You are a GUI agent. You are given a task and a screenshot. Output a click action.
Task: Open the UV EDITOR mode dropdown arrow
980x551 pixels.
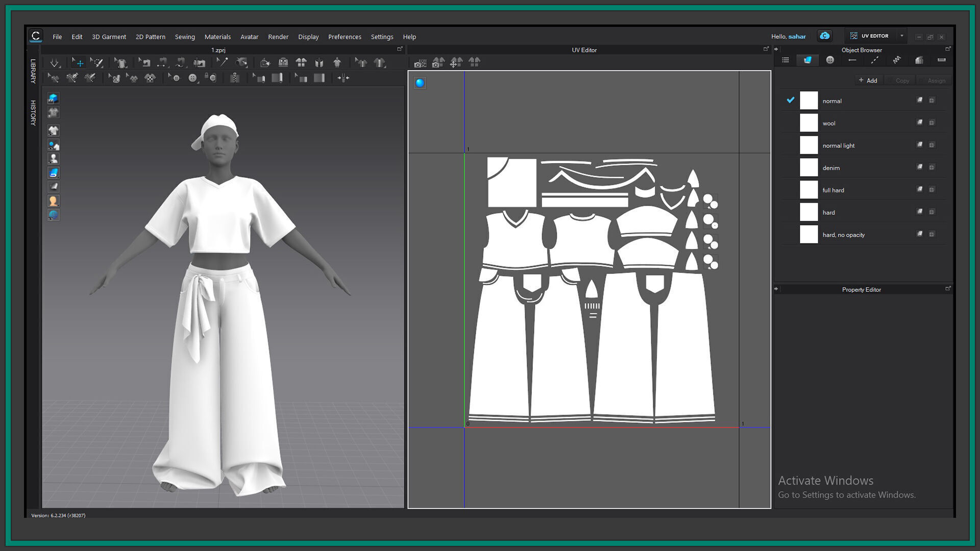pos(902,36)
